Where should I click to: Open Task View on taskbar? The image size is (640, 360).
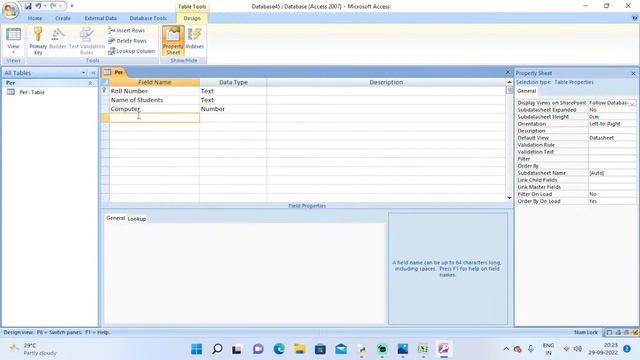click(237, 349)
